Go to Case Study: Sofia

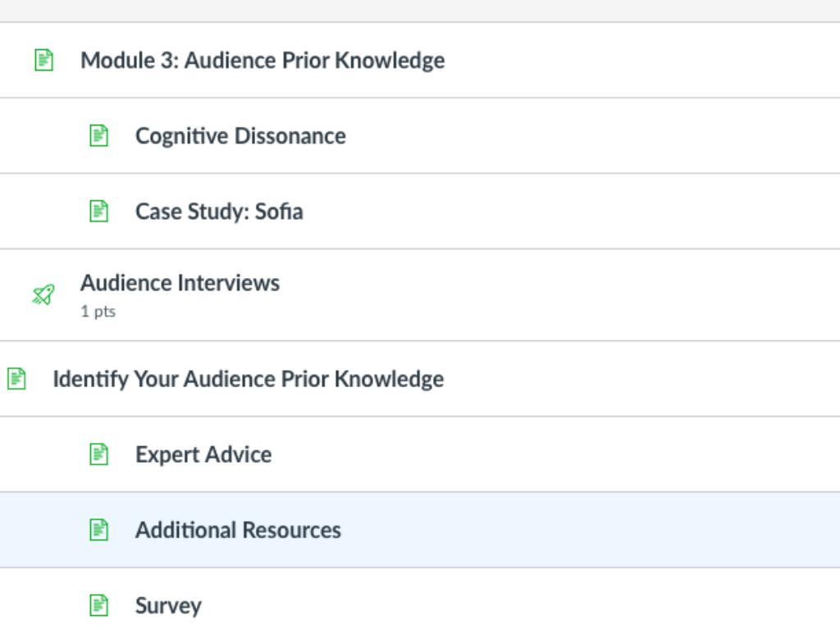point(219,212)
